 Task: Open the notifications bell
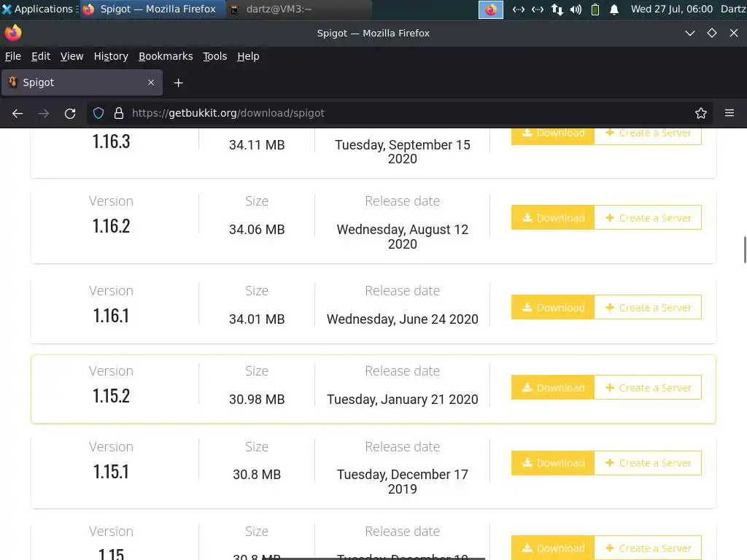(x=614, y=9)
